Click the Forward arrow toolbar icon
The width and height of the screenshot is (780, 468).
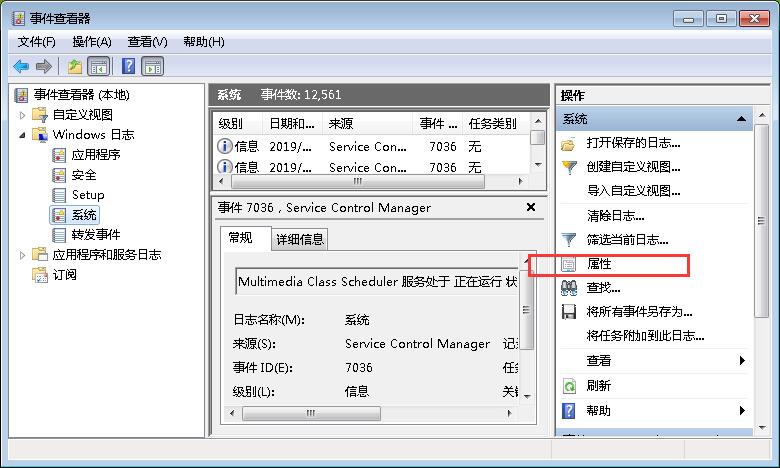pos(44,66)
